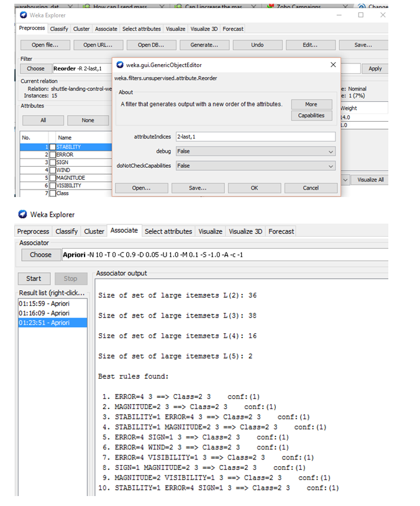Apply the Reorder filter

pyautogui.click(x=375, y=69)
